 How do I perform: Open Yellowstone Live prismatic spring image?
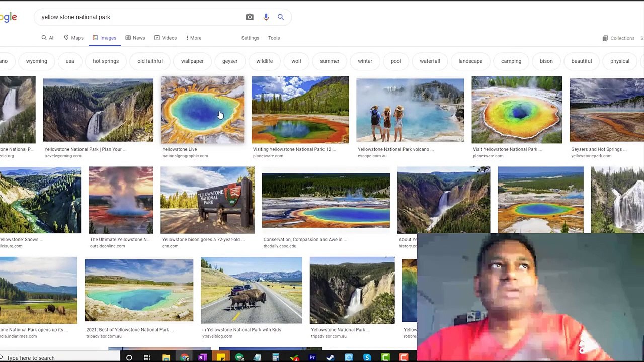202,110
